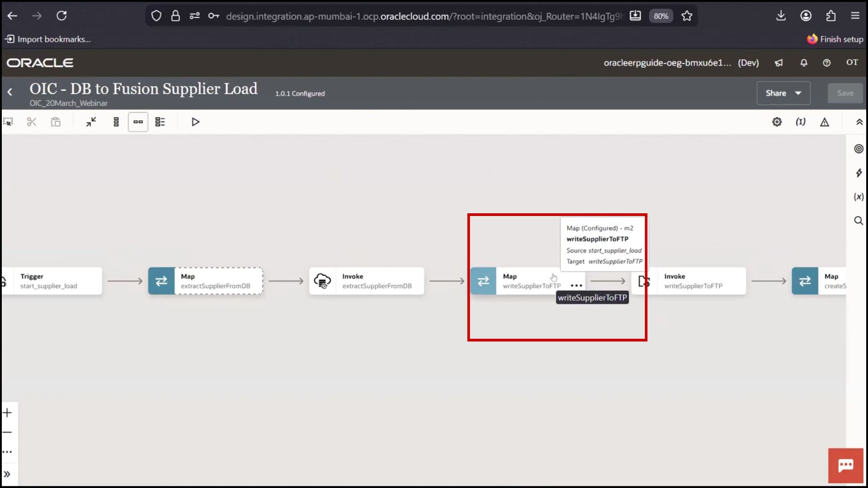Expand the left panel with double chevron

7,474
